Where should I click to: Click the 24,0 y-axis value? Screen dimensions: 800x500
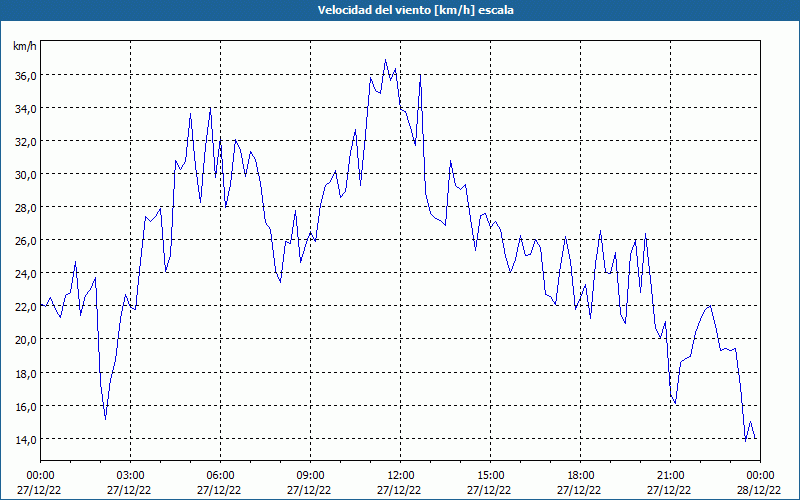click(26, 273)
